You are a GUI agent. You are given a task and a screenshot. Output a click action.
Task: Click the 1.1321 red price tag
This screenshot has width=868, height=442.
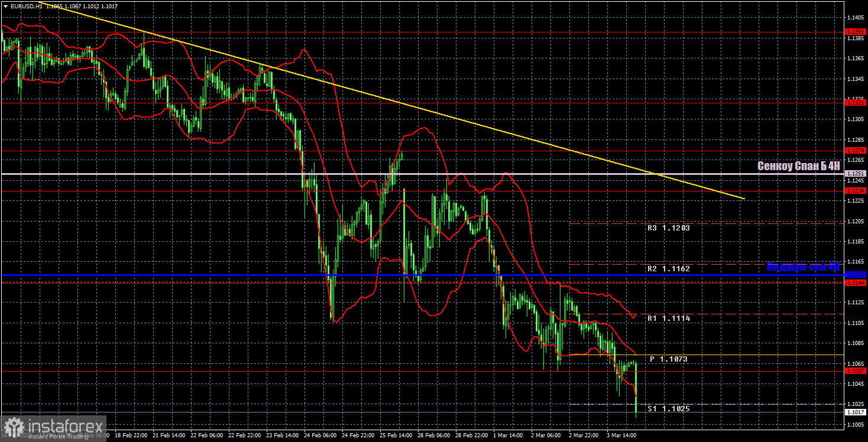[856, 103]
